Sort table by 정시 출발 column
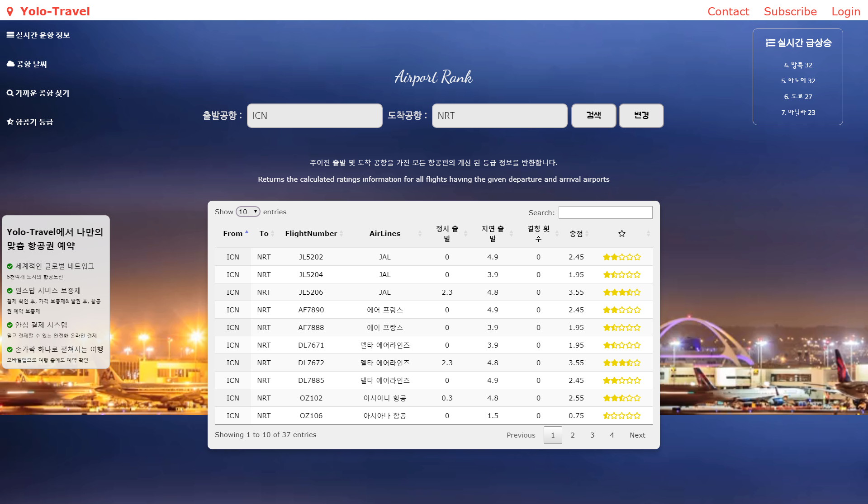Viewport: 868px width, 504px height. point(447,234)
